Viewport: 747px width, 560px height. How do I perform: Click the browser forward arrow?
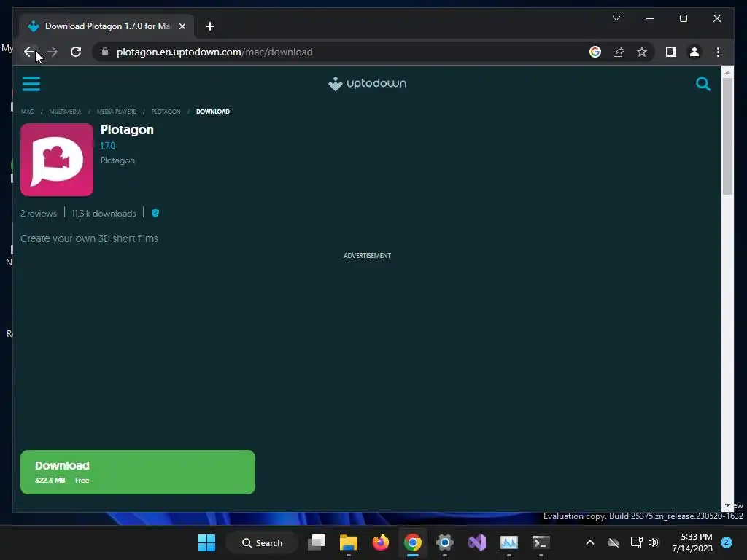[x=53, y=52]
